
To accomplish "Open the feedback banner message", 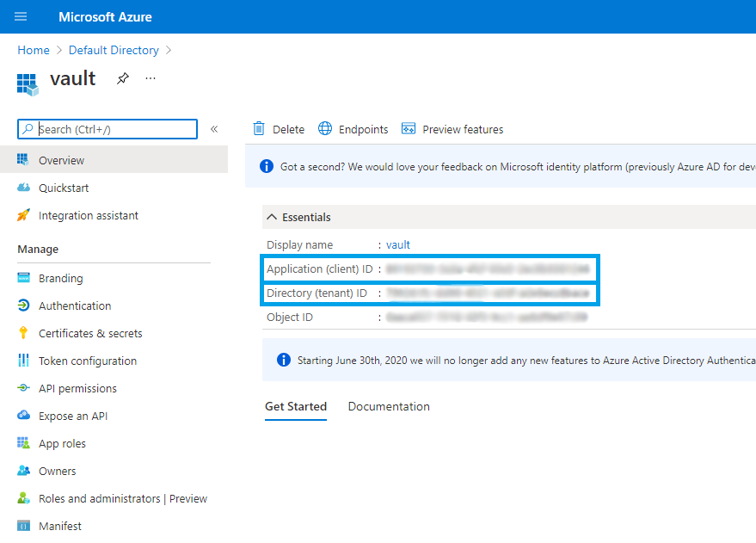I will (x=518, y=167).
